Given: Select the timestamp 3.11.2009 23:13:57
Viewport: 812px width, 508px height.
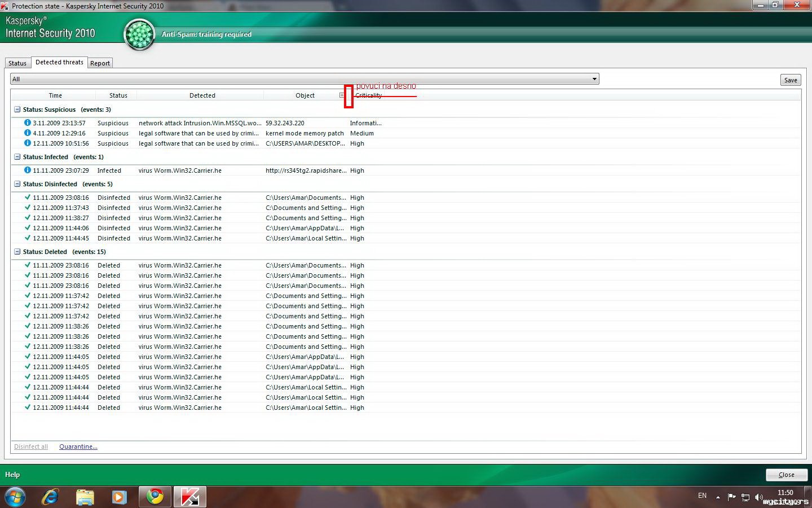Looking at the screenshot, I should pos(59,123).
